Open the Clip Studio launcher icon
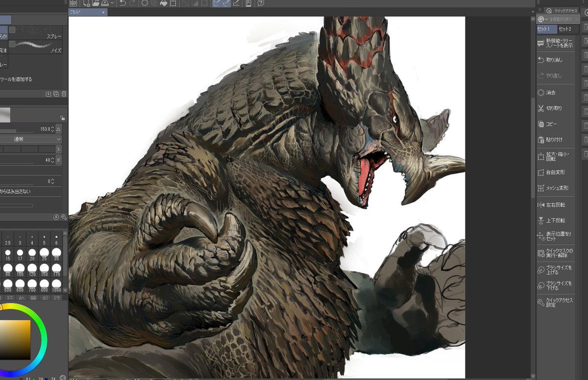The height and width of the screenshot is (380, 588). tap(73, 3)
